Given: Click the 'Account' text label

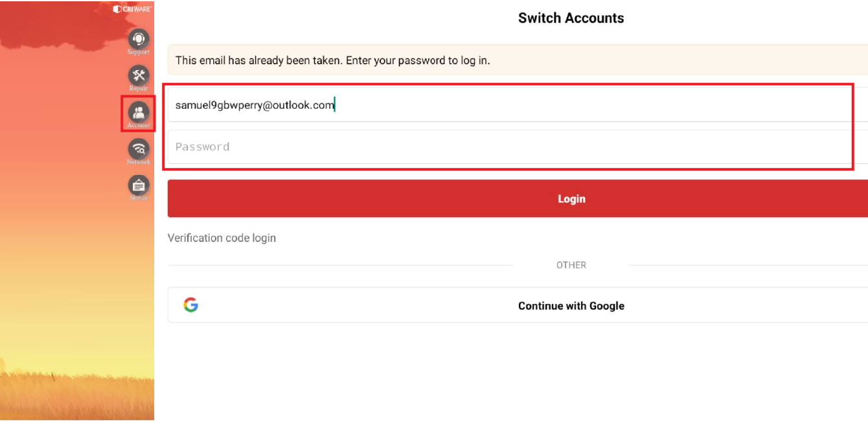Looking at the screenshot, I should click(x=138, y=125).
